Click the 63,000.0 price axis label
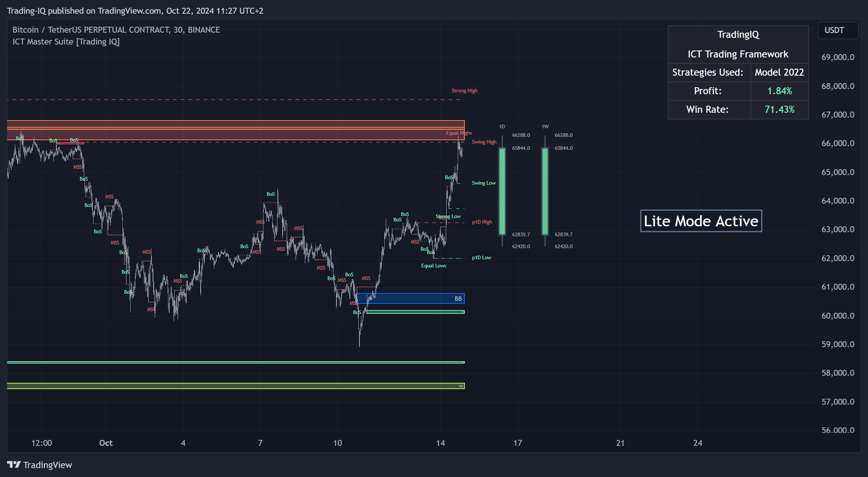 (838, 229)
